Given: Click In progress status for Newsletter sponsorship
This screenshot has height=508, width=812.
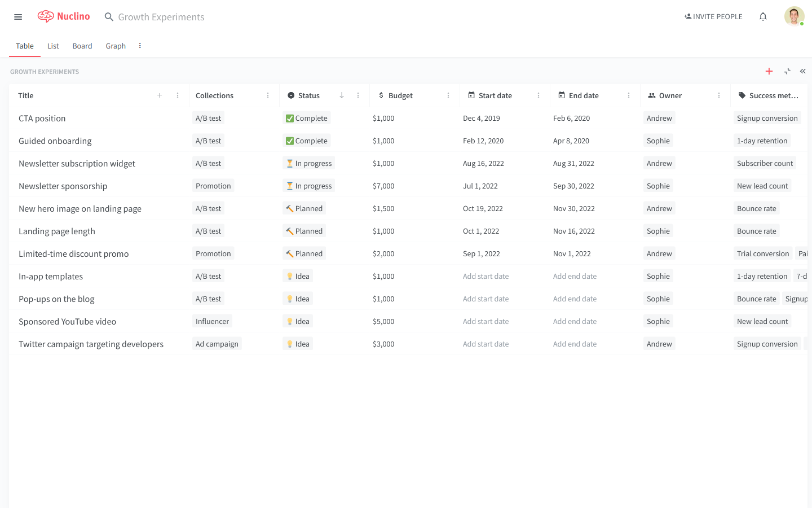Looking at the screenshot, I should (309, 186).
